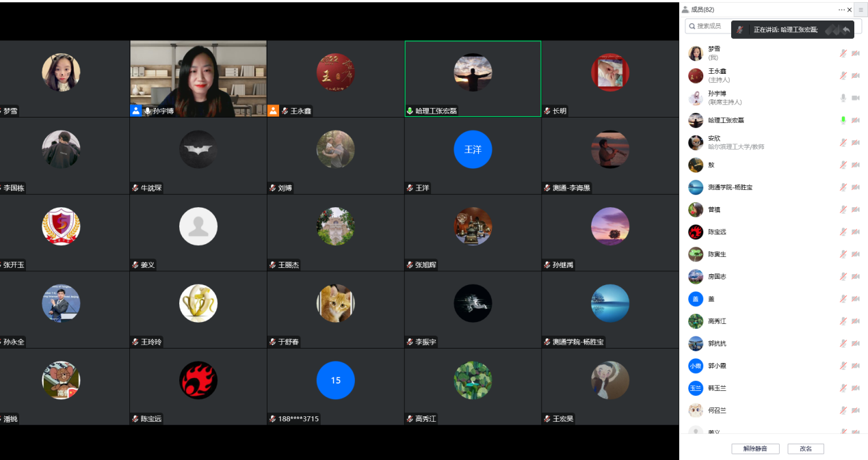Click camera icon next to 孙宇博 in list
Screen dimensions: 868x460
click(x=855, y=98)
